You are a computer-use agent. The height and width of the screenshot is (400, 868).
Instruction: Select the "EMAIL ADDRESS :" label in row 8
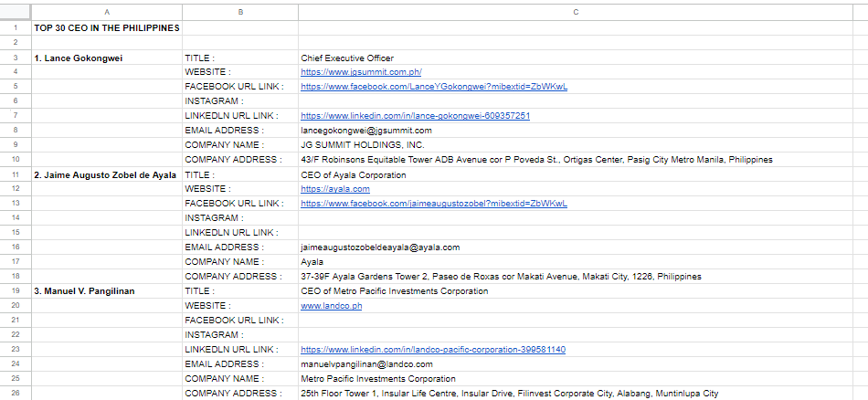[x=240, y=131]
